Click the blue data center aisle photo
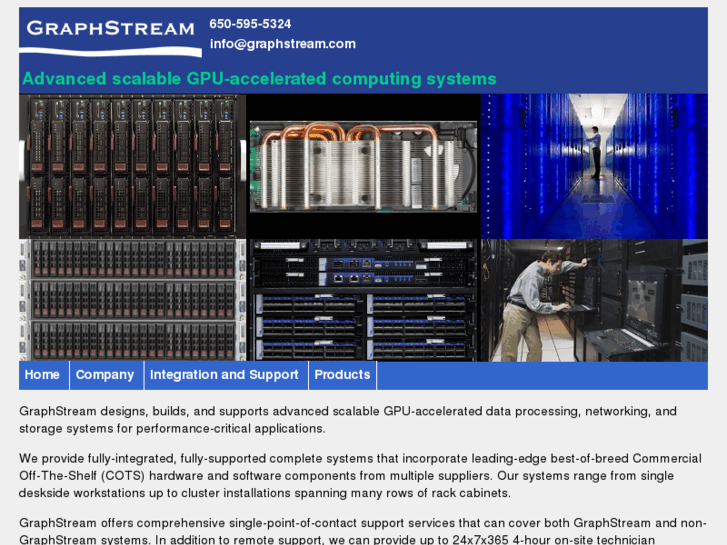 pyautogui.click(x=594, y=167)
